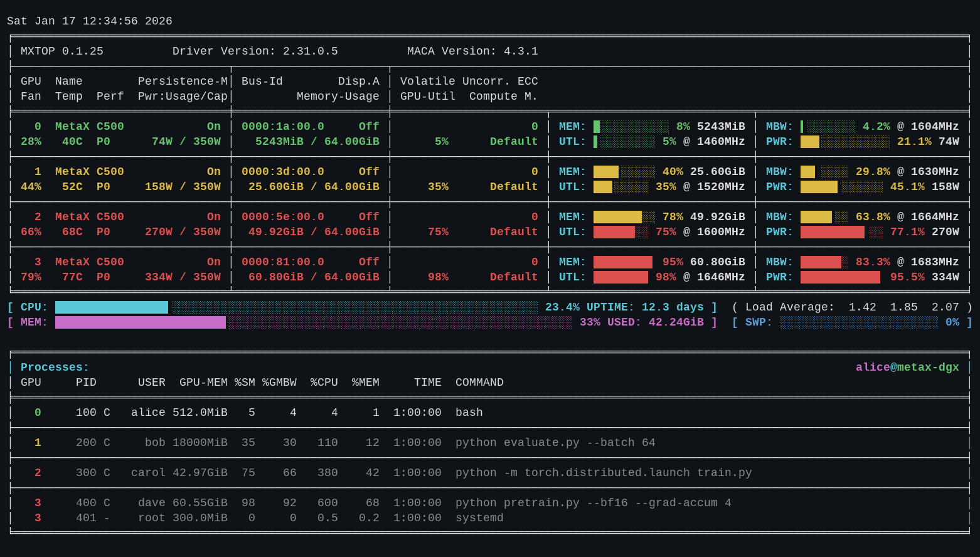
Task: Click the SWP usage bar
Action: (x=859, y=322)
